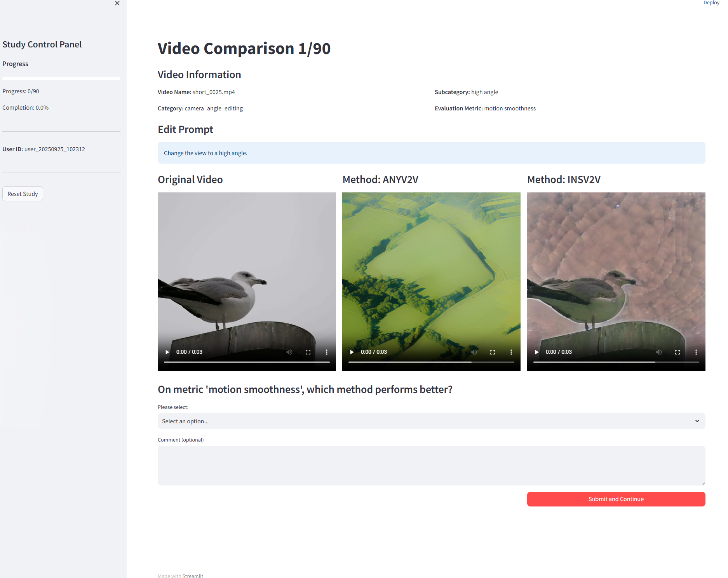The width and height of the screenshot is (728, 578).
Task: Open more options on Original Video
Action: [327, 352]
